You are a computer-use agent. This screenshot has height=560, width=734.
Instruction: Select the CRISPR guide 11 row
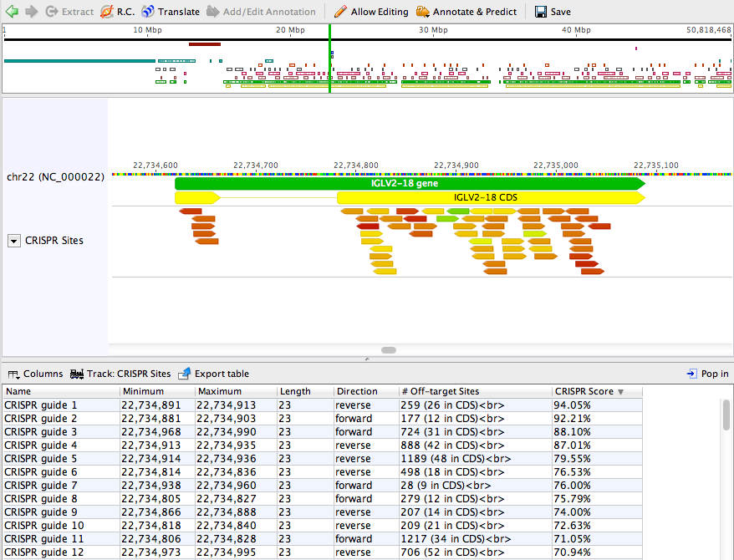click(323, 539)
